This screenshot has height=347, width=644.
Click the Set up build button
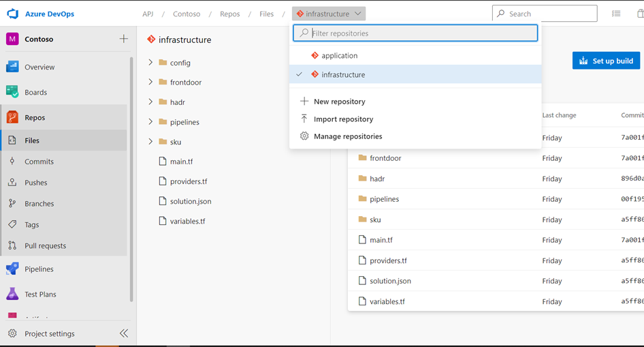click(x=606, y=61)
